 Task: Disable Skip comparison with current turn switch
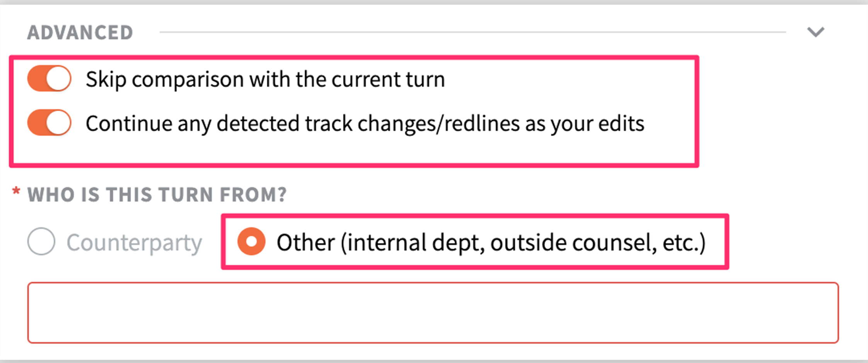click(49, 79)
